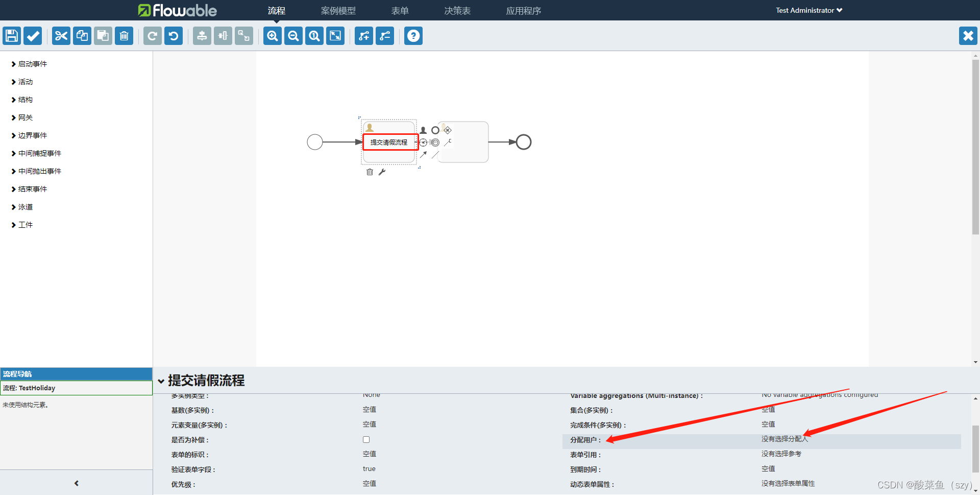Click the start event circle on canvas
Image resolution: width=980 pixels, height=495 pixels.
pos(315,142)
